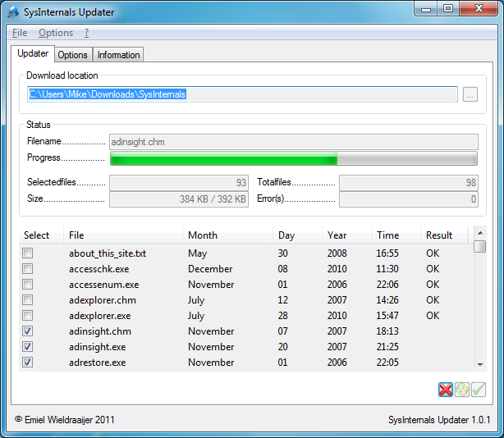Click the green refresh file list icon
This screenshot has width=504, height=438.
click(x=462, y=390)
